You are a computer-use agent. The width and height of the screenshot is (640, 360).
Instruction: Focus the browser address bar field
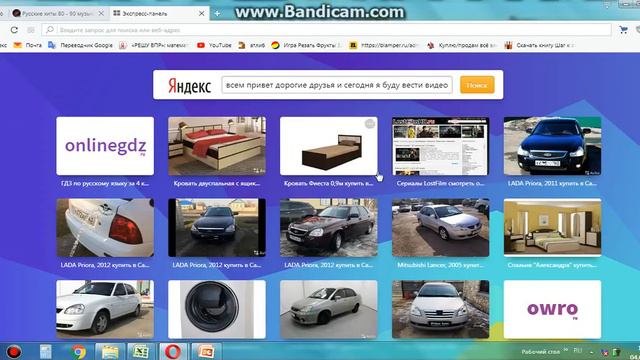(x=327, y=30)
